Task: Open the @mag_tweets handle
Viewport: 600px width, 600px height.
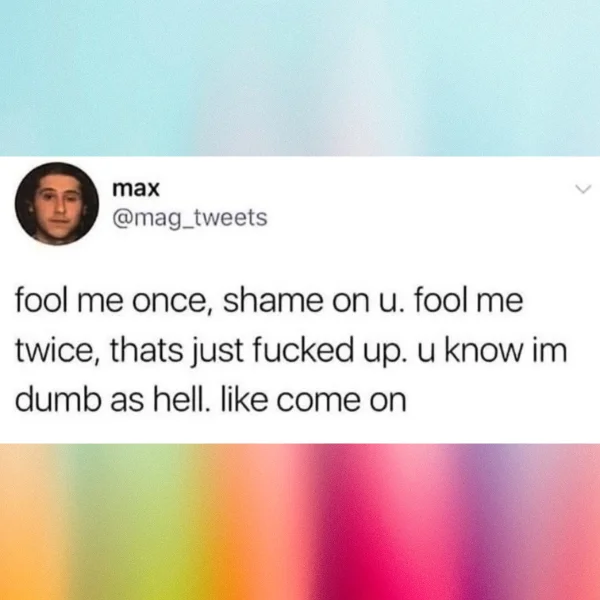Action: click(x=190, y=218)
